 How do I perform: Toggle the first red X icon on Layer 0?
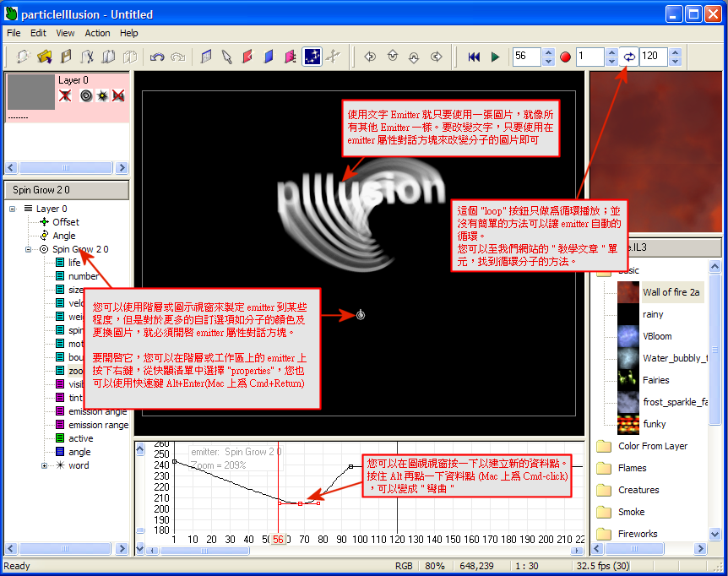pos(65,95)
